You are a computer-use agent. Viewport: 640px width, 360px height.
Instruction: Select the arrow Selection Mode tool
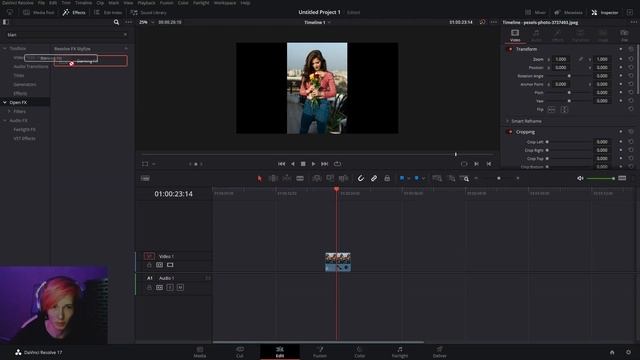point(260,178)
